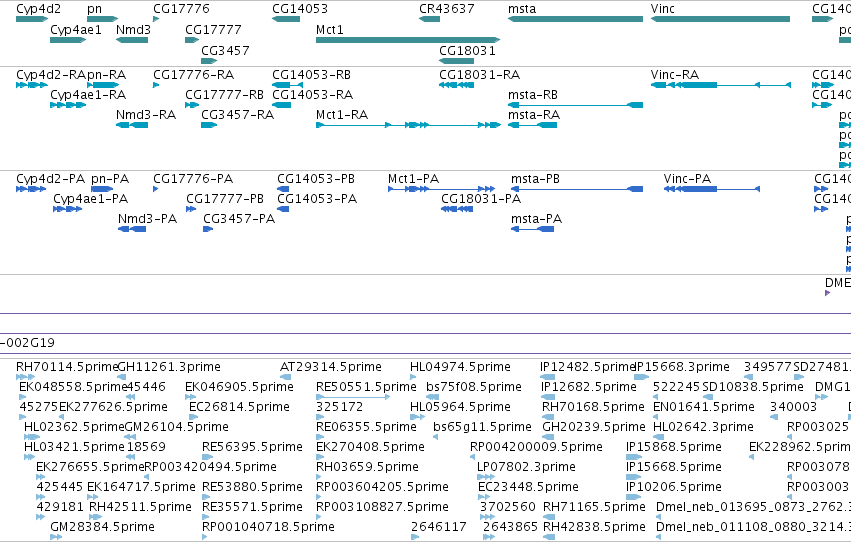Select the Cyp4ae1 gene label
Viewport: 851px width, 542px height.
76,29
